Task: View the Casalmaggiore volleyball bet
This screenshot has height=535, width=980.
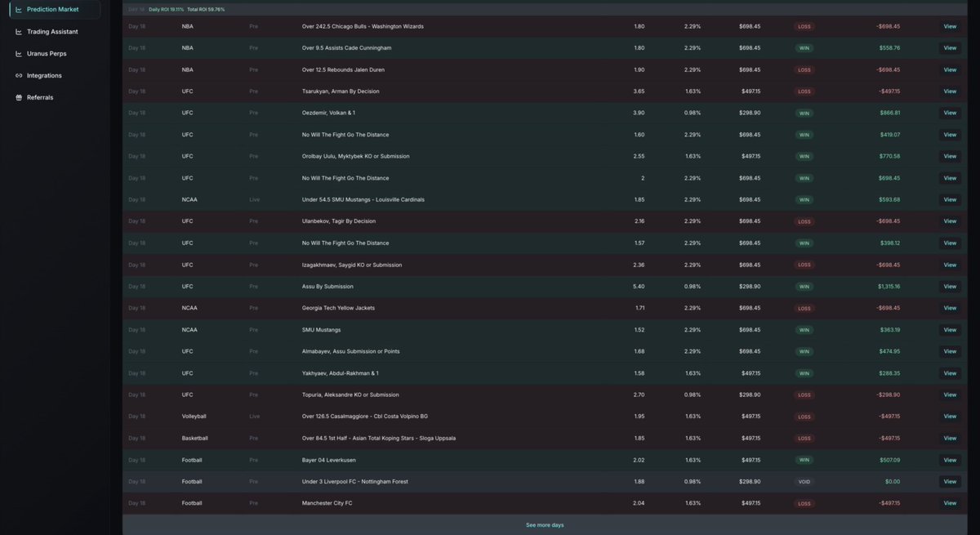Action: point(950,417)
